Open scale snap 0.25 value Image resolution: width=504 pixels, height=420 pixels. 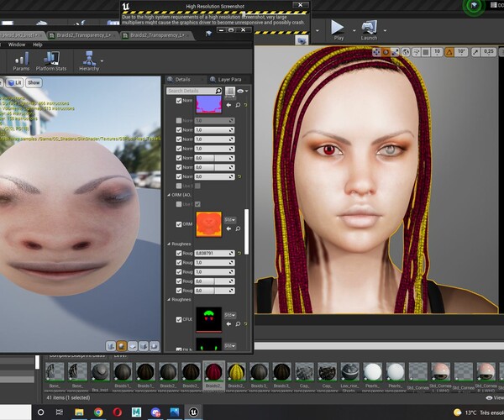pos(488,52)
